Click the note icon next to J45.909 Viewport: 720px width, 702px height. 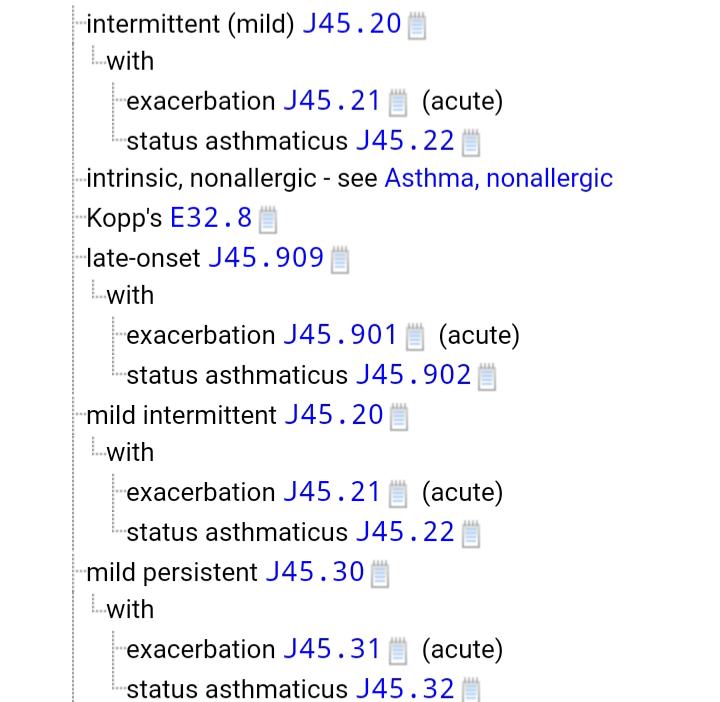(339, 260)
